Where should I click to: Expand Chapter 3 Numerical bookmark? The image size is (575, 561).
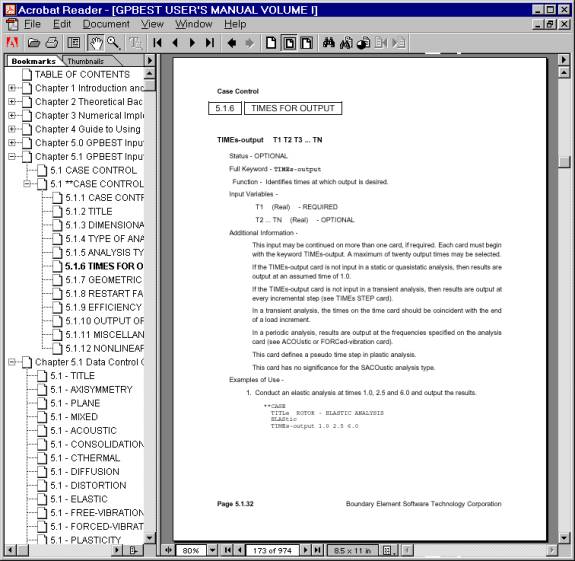[x=12, y=116]
